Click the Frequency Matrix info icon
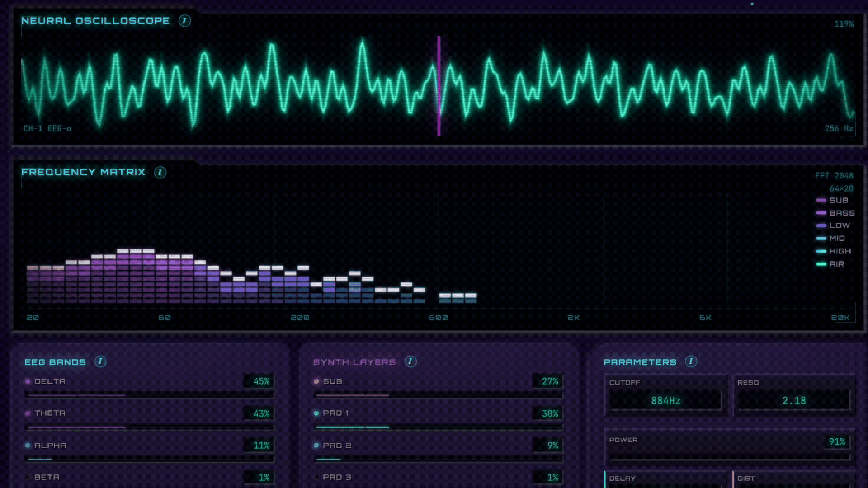 coord(159,173)
